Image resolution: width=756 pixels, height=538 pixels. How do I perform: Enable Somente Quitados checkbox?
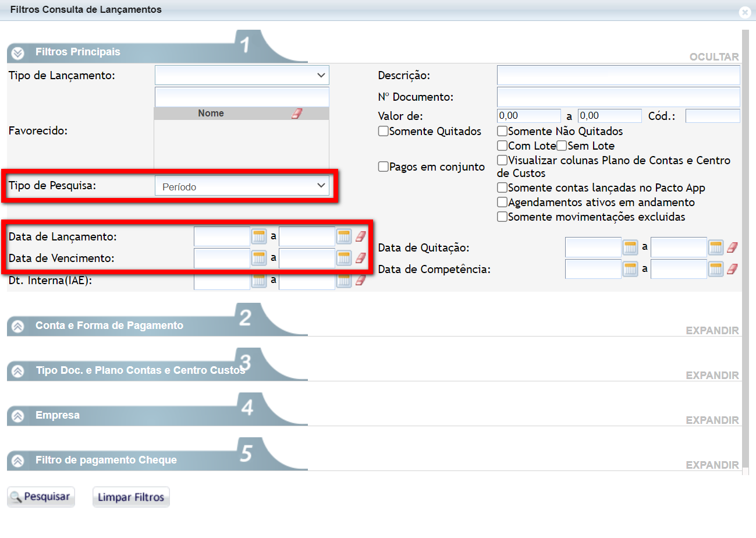point(383,132)
